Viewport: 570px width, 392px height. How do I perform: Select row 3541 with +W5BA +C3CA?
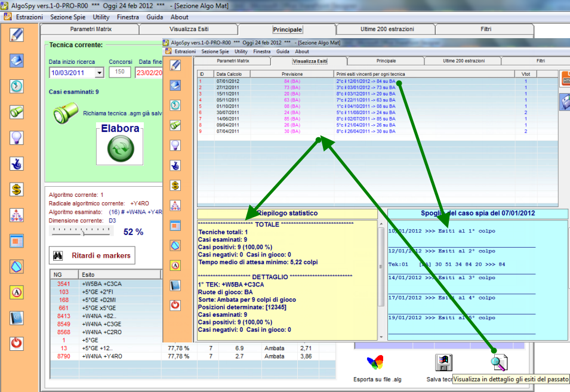point(106,284)
